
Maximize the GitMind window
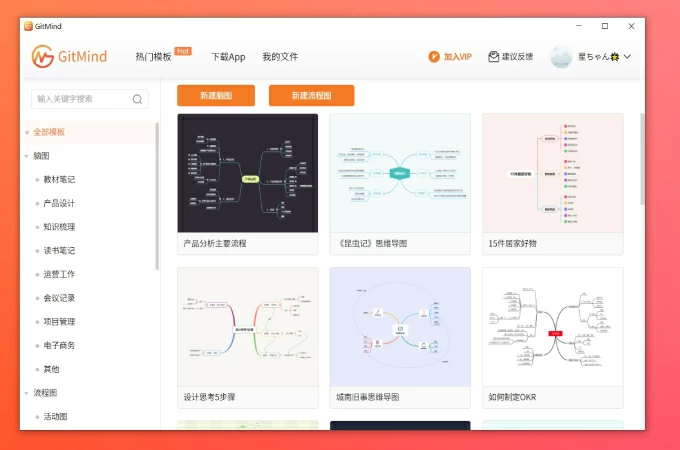(x=605, y=26)
